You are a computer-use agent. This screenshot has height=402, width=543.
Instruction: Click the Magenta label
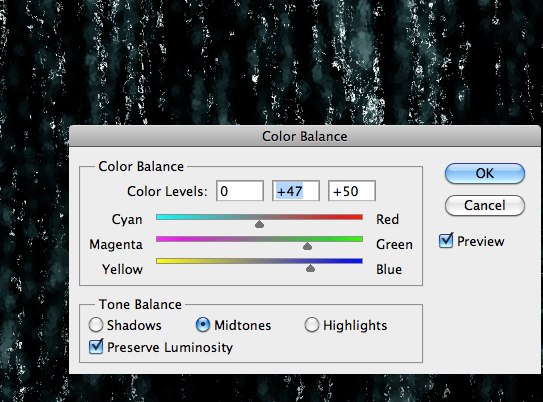(116, 244)
